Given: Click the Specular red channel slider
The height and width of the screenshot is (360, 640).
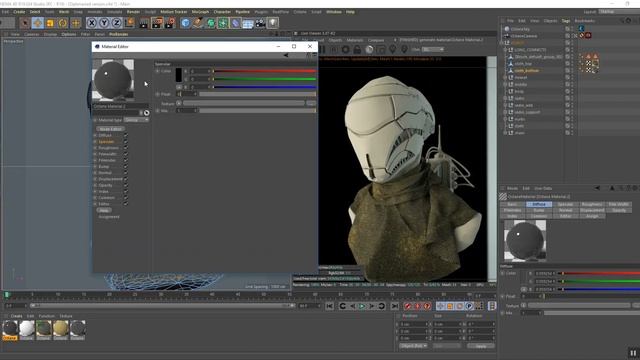Looking at the screenshot, I should 264,71.
